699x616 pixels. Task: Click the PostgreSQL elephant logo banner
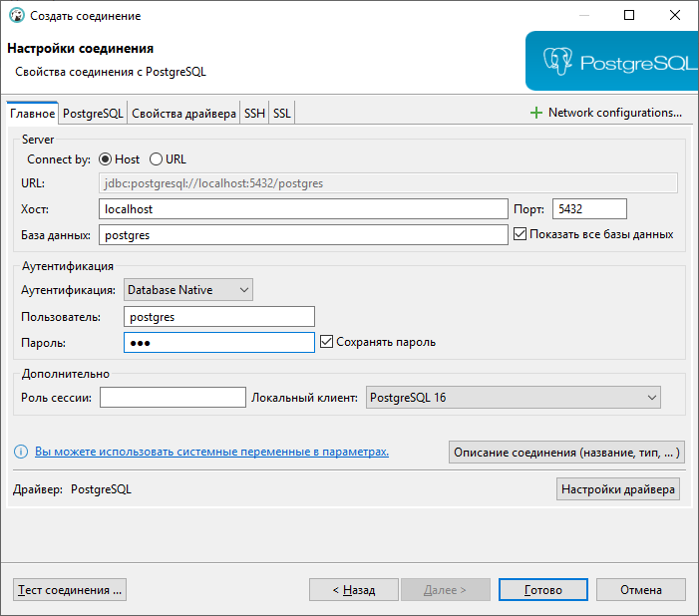pyautogui.click(x=611, y=61)
